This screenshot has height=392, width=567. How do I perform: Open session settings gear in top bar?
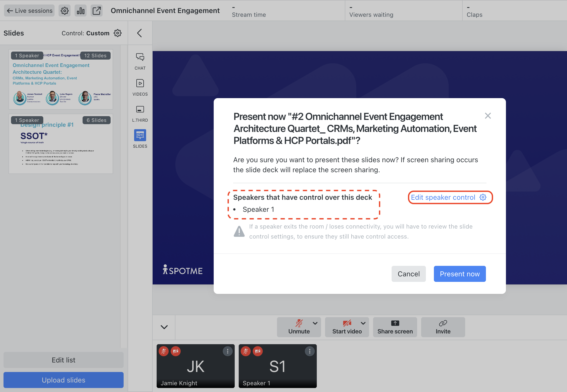(x=65, y=11)
